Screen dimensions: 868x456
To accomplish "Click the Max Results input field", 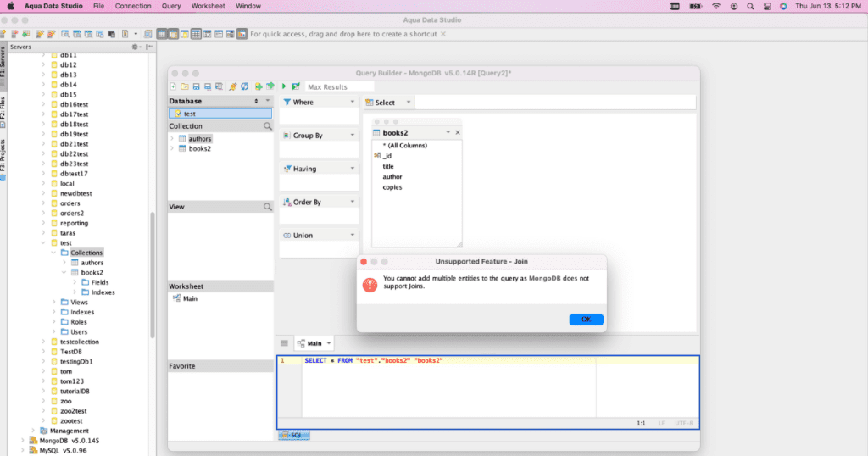I will [x=339, y=87].
